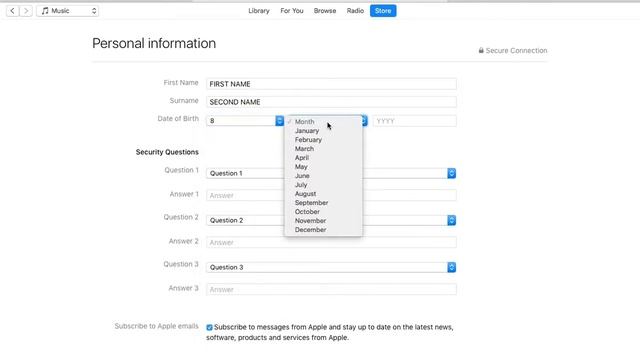Click into the First Name field
The image size is (640, 360).
click(x=331, y=84)
